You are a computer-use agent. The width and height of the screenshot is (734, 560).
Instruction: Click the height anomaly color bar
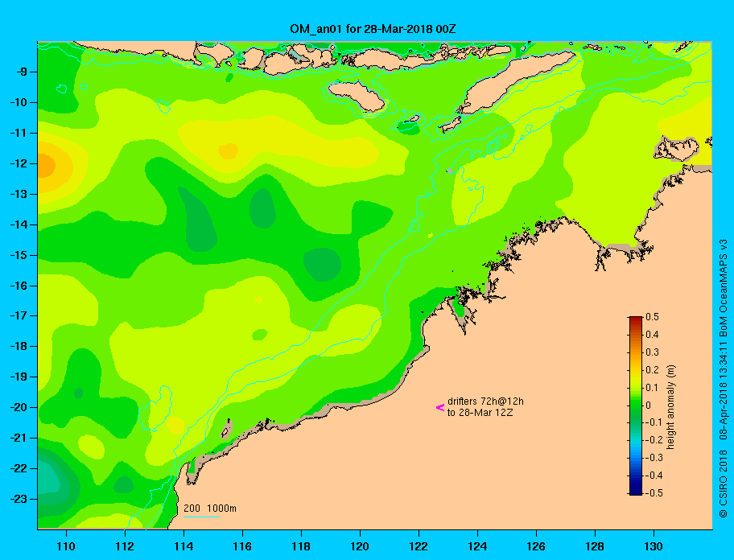click(636, 406)
